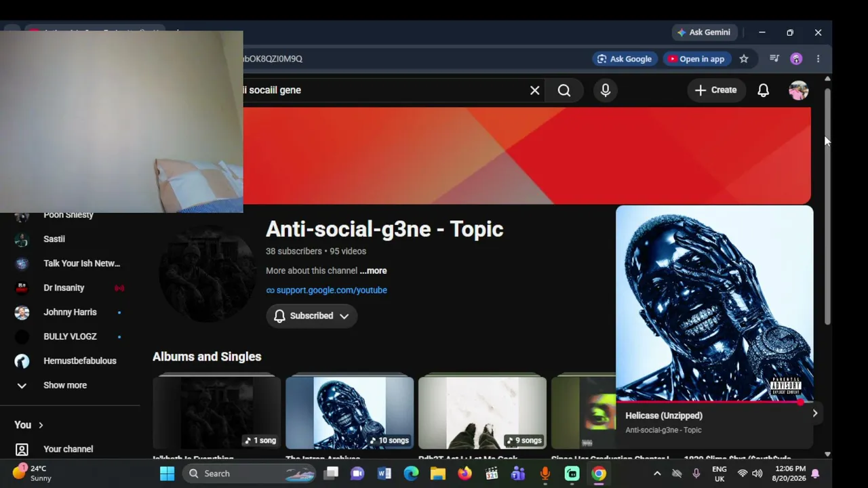The width and height of the screenshot is (868, 488).
Task: Click the page vertical scrollbar thumb
Action: click(x=827, y=205)
